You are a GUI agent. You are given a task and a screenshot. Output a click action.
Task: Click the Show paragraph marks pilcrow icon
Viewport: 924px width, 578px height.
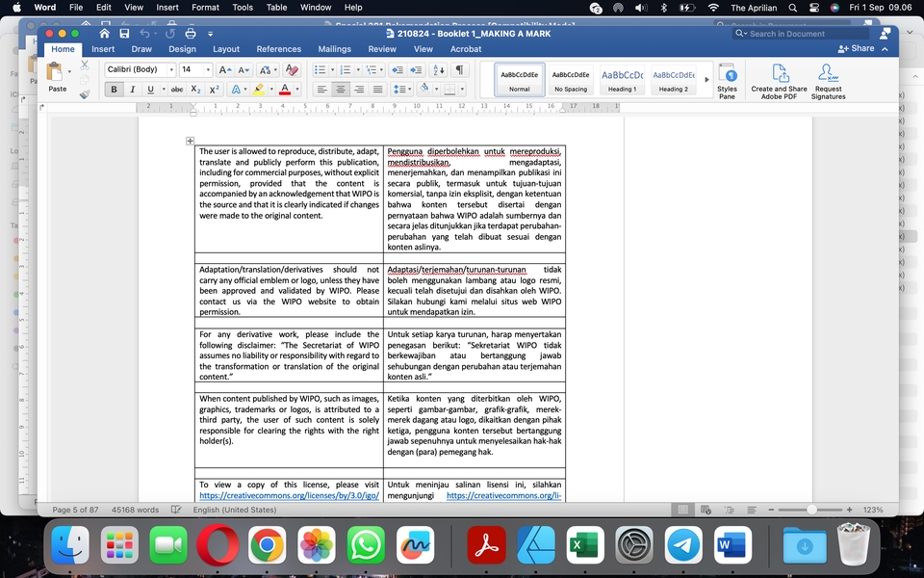click(460, 69)
